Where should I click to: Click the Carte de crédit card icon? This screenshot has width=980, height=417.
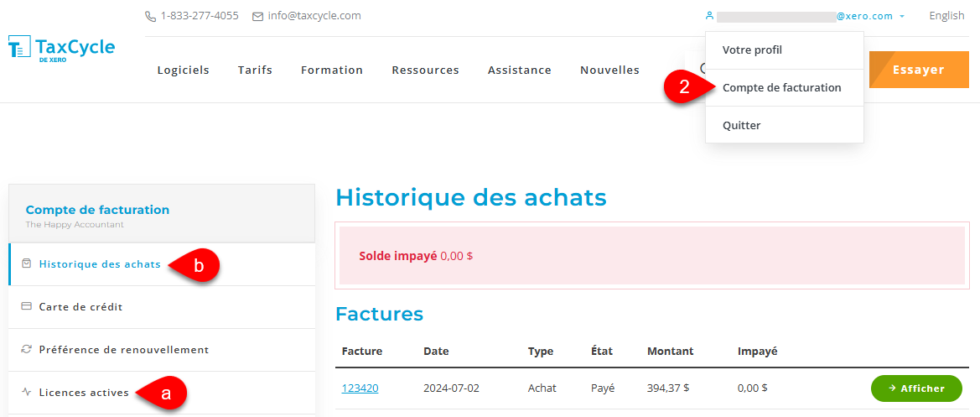[x=27, y=307]
